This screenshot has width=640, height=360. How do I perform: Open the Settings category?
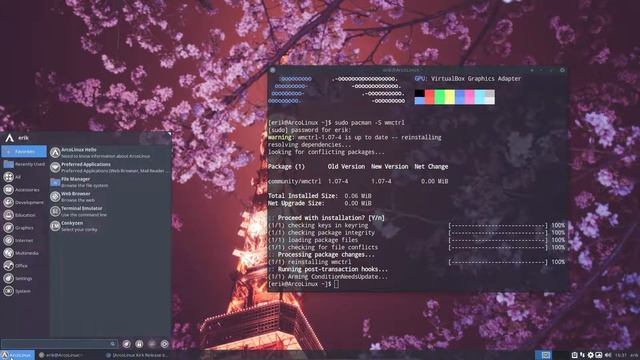point(24,278)
